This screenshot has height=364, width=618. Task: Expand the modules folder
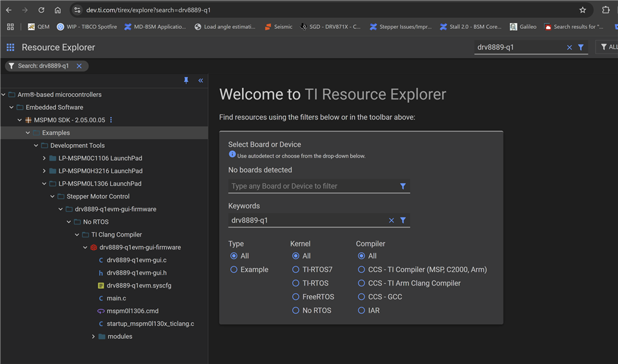point(93,336)
